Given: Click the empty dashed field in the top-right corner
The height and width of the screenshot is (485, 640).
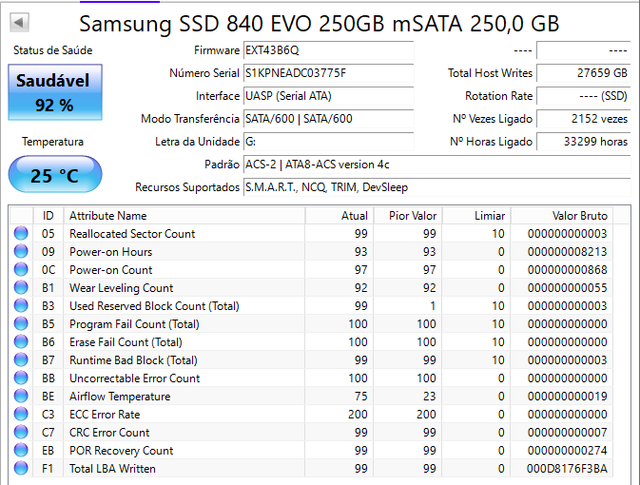Looking at the screenshot, I should coord(584,50).
